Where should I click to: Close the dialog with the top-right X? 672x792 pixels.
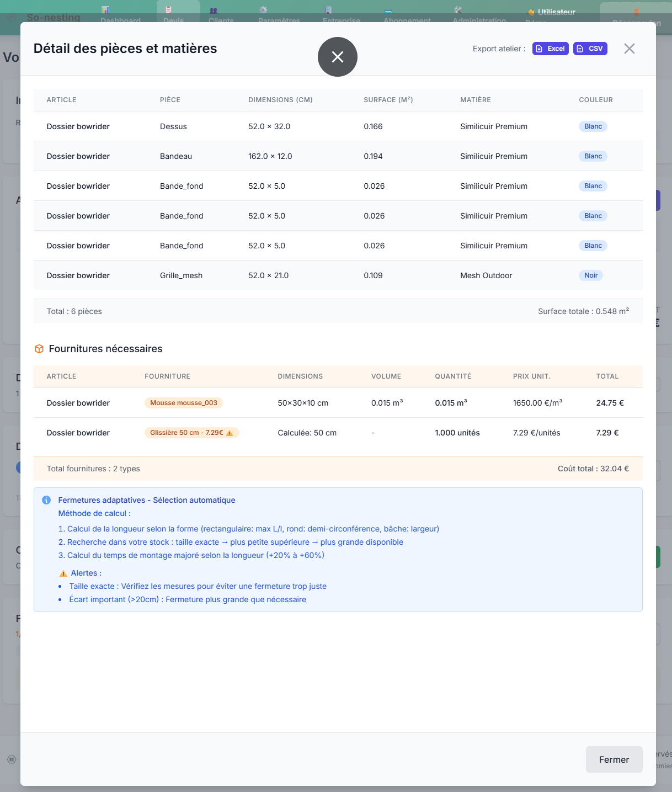[629, 49]
